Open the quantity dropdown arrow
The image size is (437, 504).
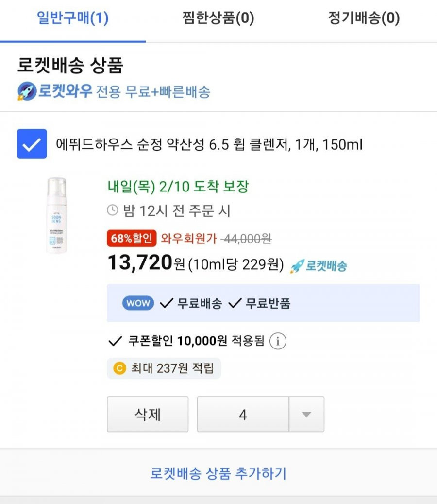click(x=307, y=414)
